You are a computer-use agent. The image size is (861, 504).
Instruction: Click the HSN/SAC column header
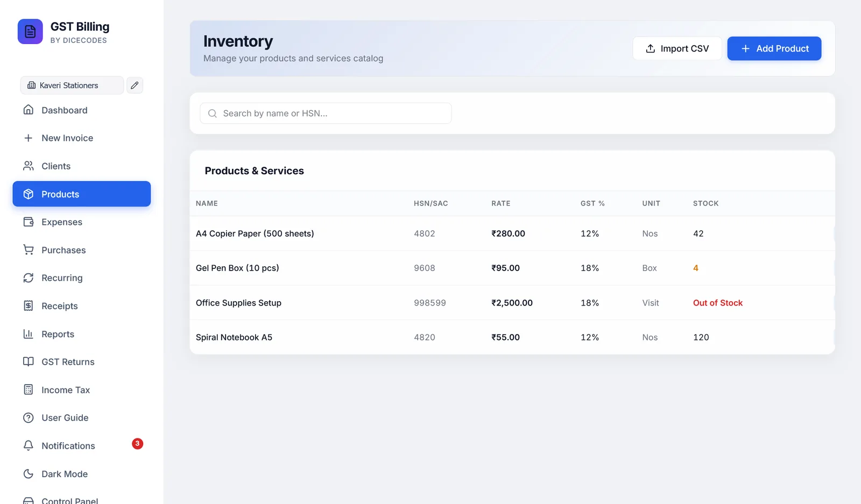pyautogui.click(x=430, y=203)
